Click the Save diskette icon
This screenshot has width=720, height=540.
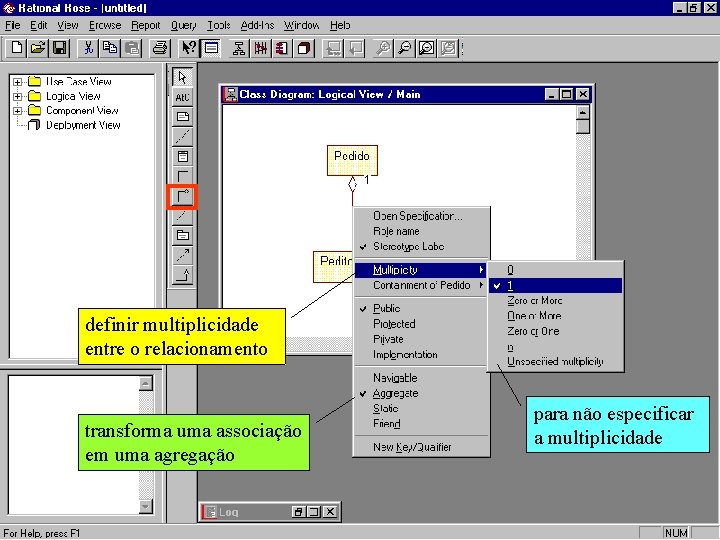coord(60,48)
